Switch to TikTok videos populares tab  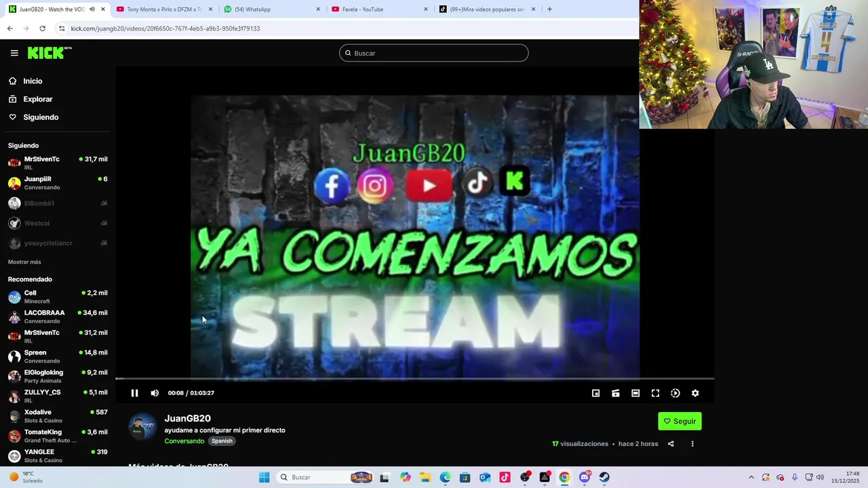point(487,9)
